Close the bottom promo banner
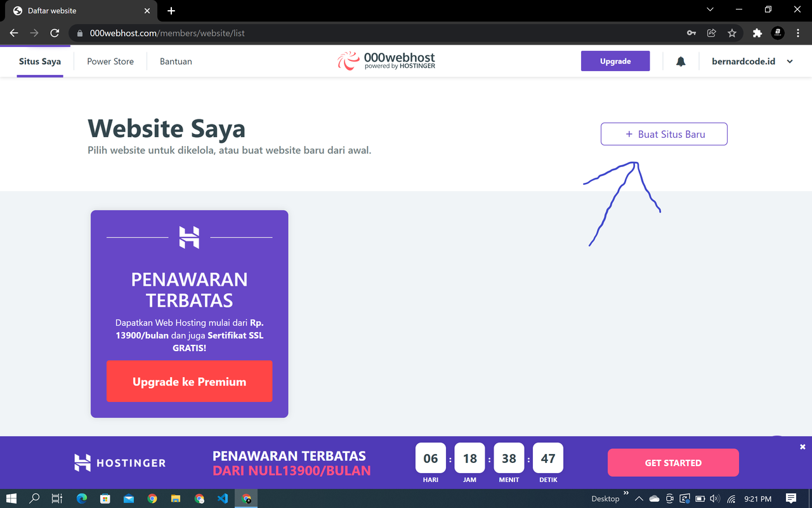The image size is (812, 508). click(802, 447)
